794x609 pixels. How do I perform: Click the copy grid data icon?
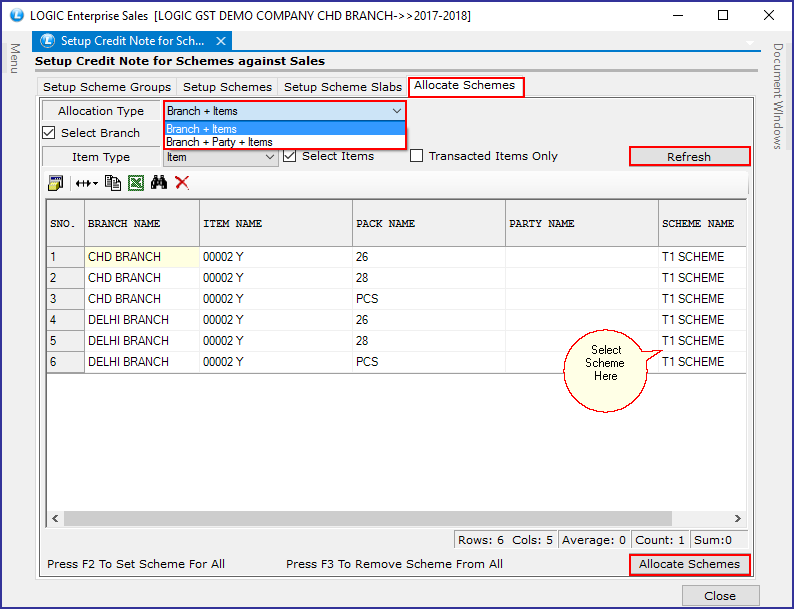coord(112,183)
